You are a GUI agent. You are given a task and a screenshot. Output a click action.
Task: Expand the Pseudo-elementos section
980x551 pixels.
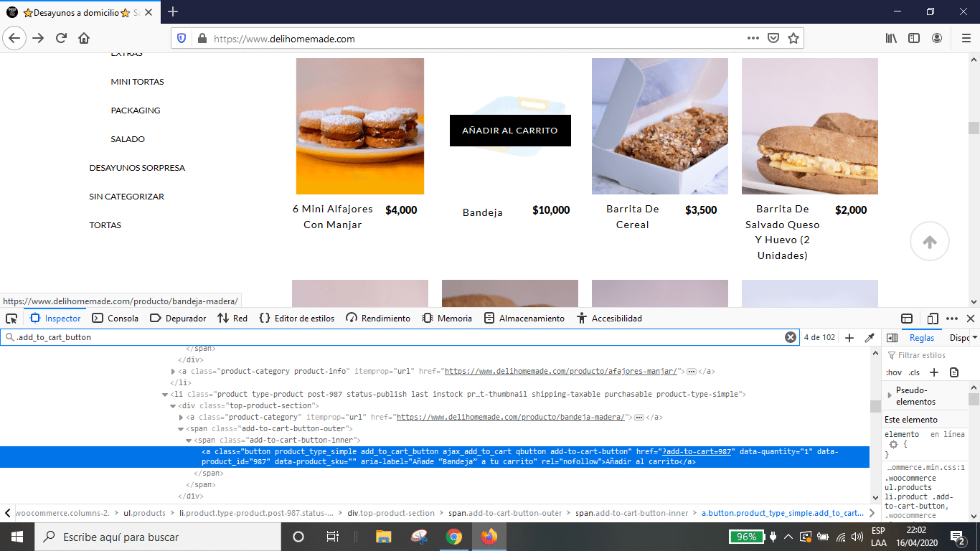click(890, 395)
